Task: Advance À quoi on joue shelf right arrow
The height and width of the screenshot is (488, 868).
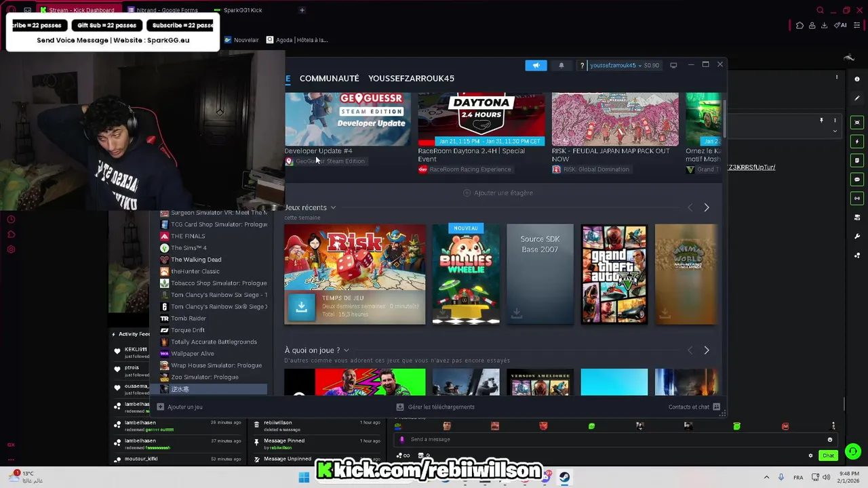Action: click(x=707, y=350)
